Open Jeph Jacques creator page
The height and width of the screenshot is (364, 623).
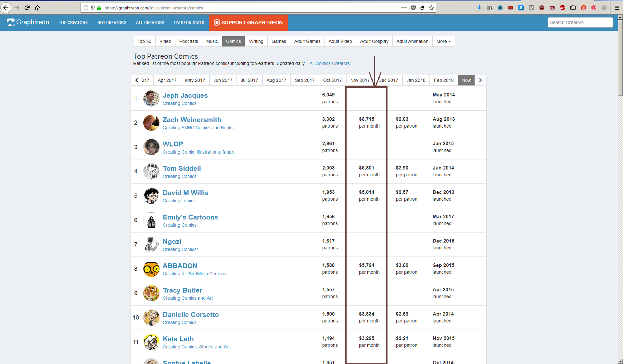click(x=185, y=95)
